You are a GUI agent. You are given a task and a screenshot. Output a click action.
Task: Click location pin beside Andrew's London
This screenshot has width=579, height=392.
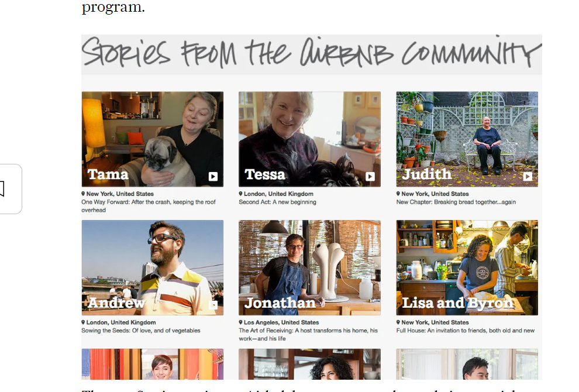[x=83, y=322]
